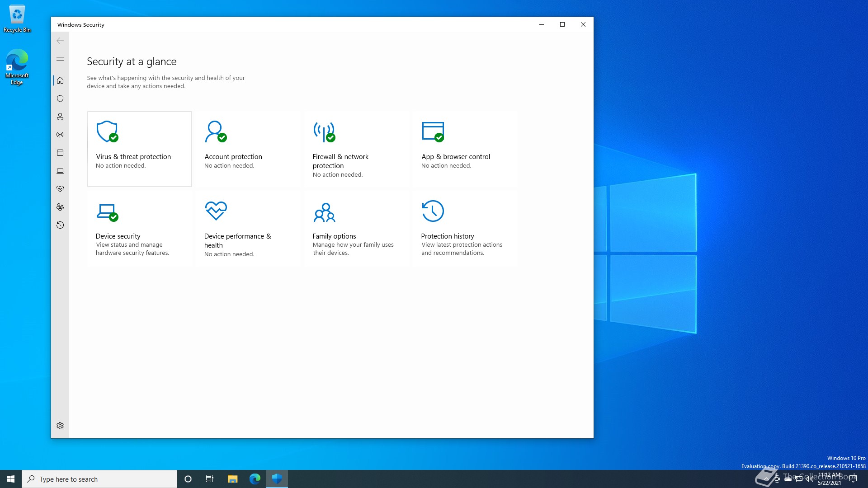Viewport: 868px width, 488px height.
Task: Open Firewall & network protection title
Action: tap(340, 161)
